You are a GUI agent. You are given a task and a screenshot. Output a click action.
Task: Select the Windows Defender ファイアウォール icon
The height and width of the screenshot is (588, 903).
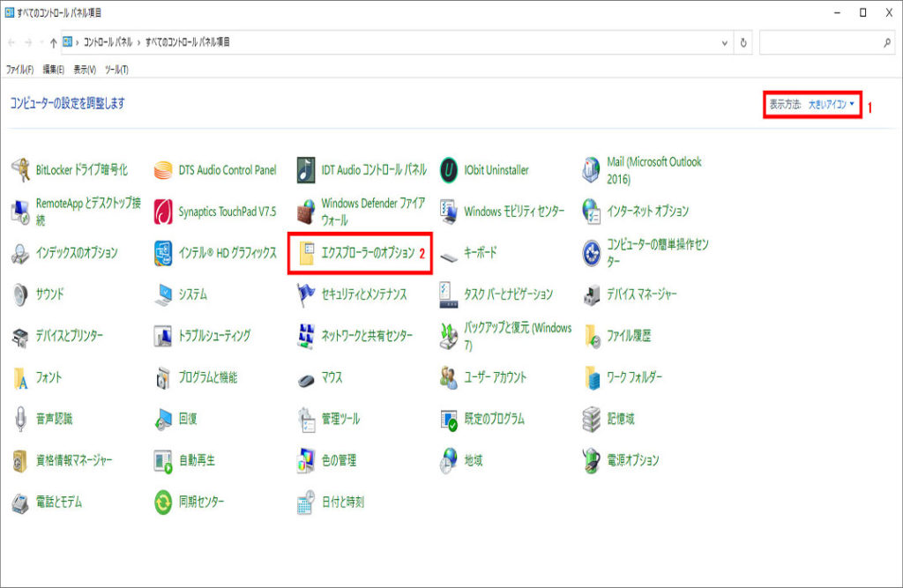306,212
